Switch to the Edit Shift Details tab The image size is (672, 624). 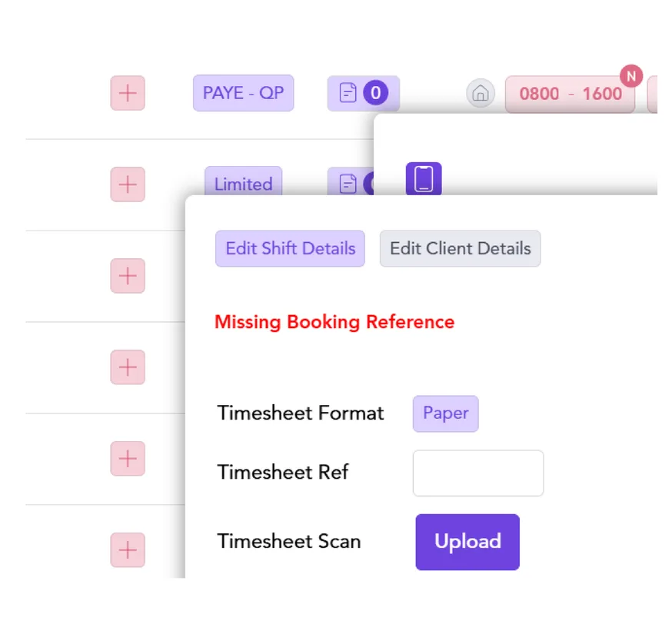coord(290,248)
